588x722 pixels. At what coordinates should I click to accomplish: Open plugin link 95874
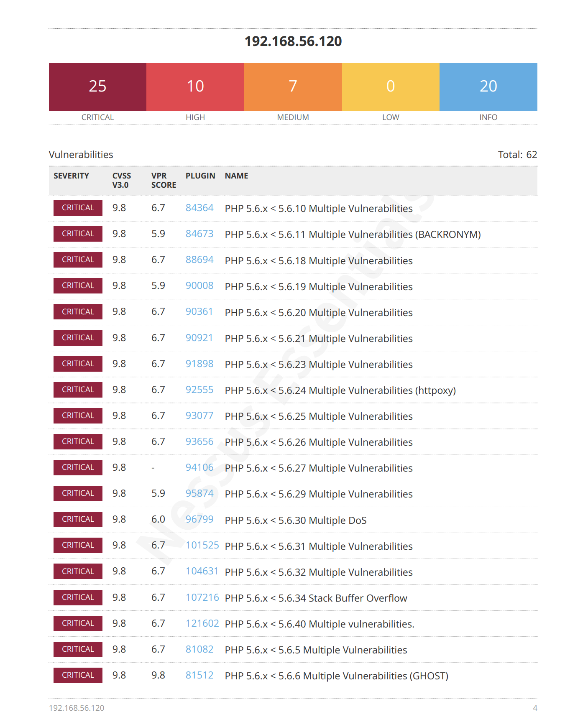coord(199,493)
